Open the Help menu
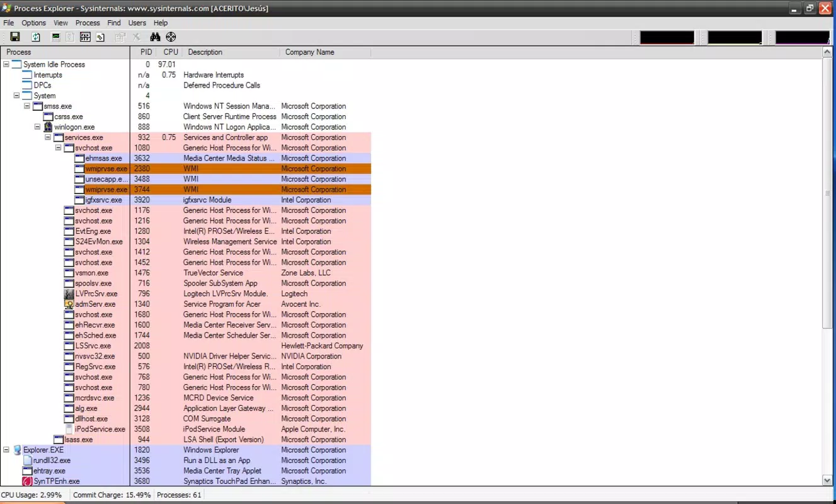 click(x=161, y=23)
